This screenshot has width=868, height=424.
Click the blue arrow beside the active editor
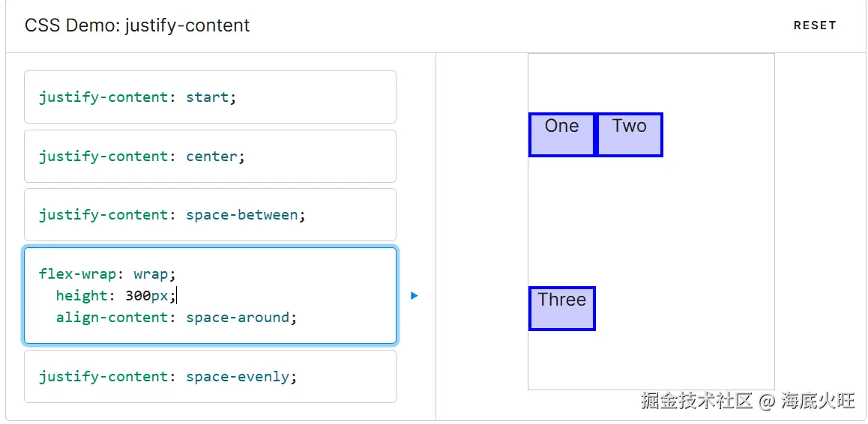(415, 296)
